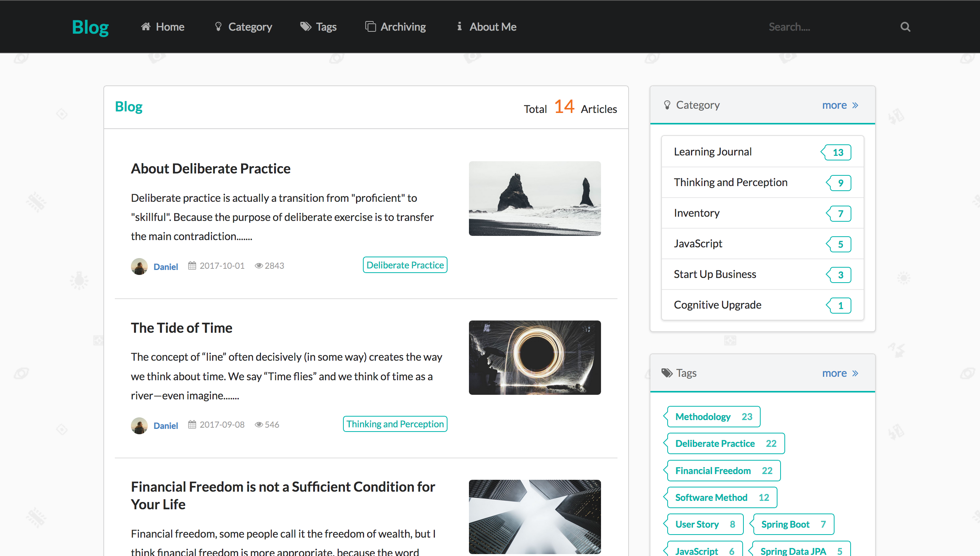Screen dimensions: 980x556
Task: Click the Category lightbulb icon in navbar
Action: point(218,27)
